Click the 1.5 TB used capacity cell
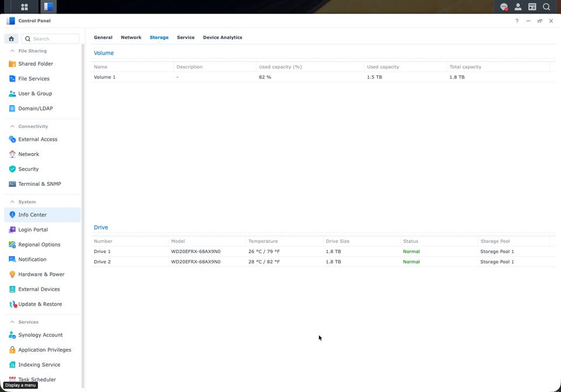561x392 pixels. click(374, 77)
